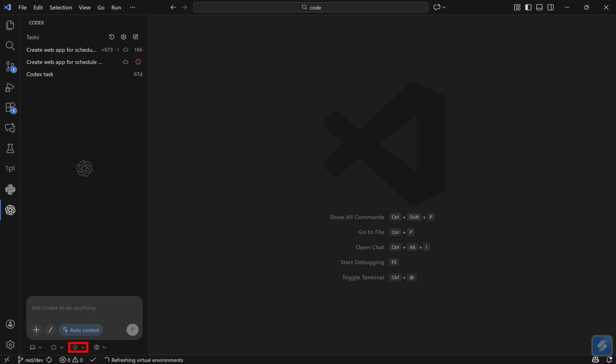Expand the model cube dropdown
616x364 pixels.
[x=78, y=347]
